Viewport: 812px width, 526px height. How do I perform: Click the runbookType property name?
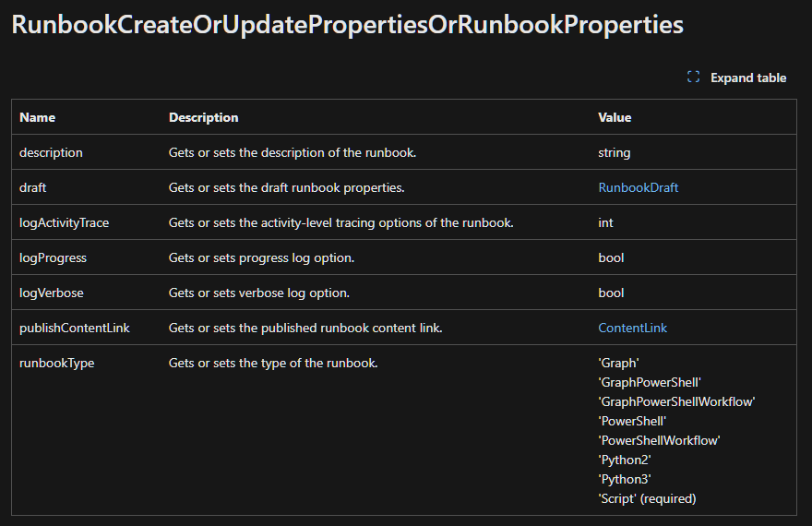tap(57, 363)
